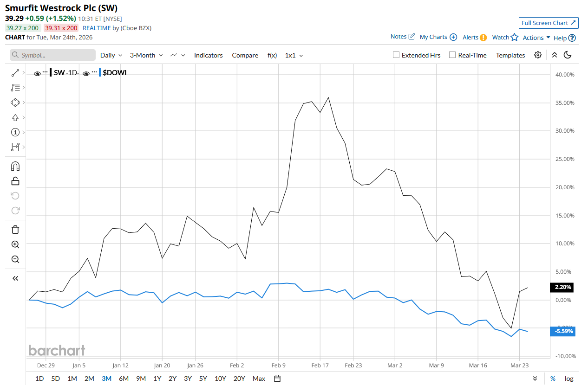
Task: Open SW series options ellipsis
Action: (x=45, y=72)
